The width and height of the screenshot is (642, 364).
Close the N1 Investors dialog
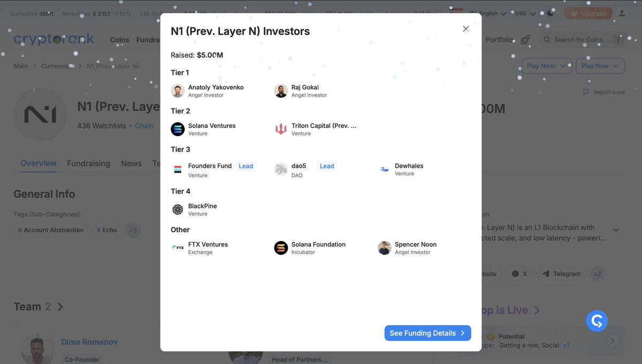(465, 29)
